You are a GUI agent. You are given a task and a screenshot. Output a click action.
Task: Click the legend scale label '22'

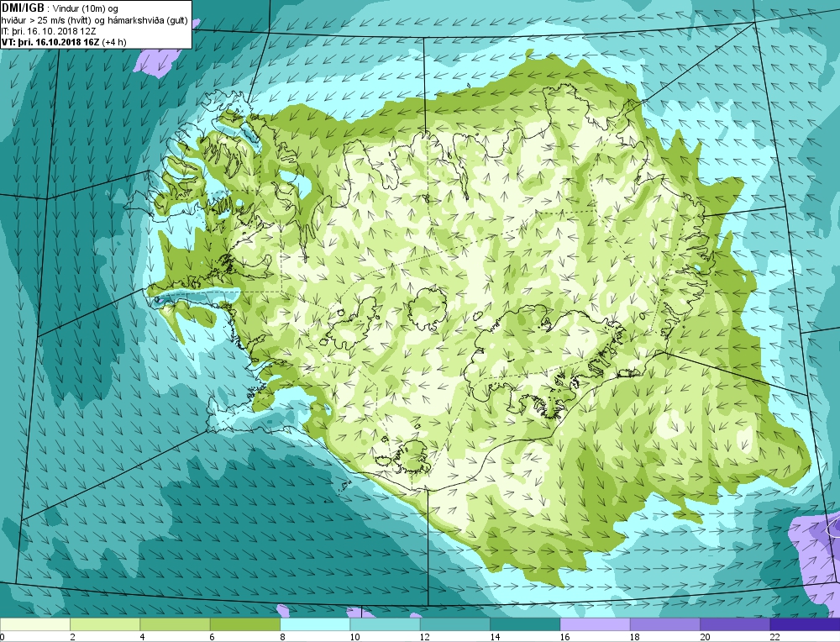pos(774,637)
